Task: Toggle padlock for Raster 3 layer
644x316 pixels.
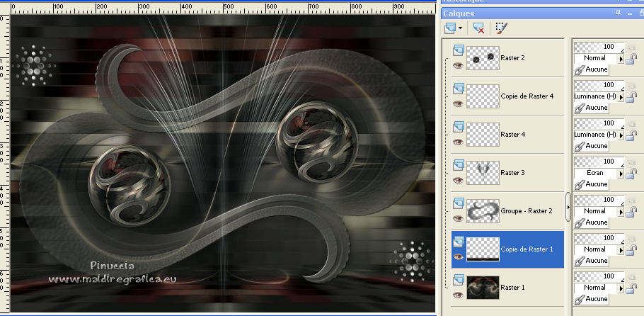Action: click(x=631, y=174)
